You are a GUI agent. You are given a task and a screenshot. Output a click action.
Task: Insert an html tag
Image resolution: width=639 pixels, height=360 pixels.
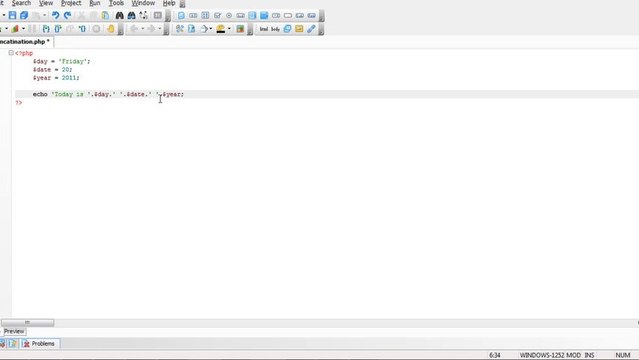coord(264,29)
